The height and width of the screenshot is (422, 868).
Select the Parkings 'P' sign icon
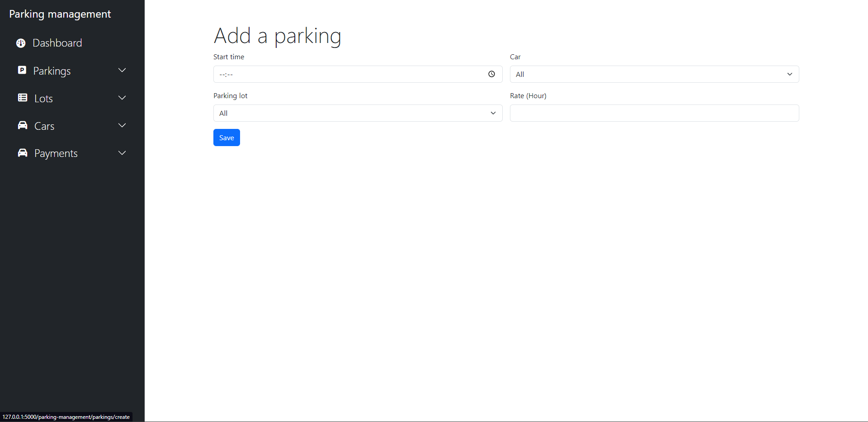coord(22,70)
